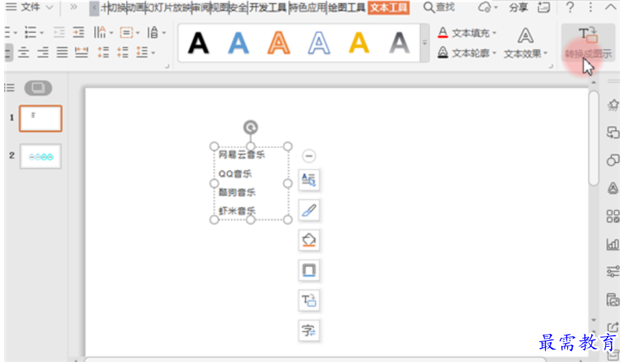Expand the WordArt style gallery
The width and height of the screenshot is (622, 364).
tap(424, 43)
